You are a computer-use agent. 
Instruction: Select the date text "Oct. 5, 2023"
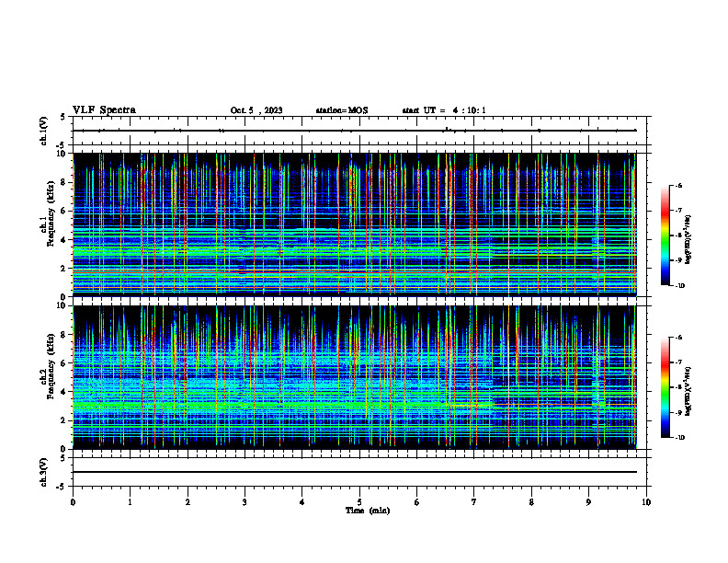[x=256, y=110]
